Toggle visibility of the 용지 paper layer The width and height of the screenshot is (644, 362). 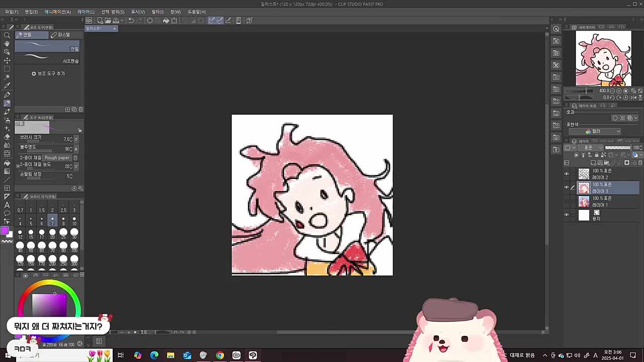coord(567,215)
